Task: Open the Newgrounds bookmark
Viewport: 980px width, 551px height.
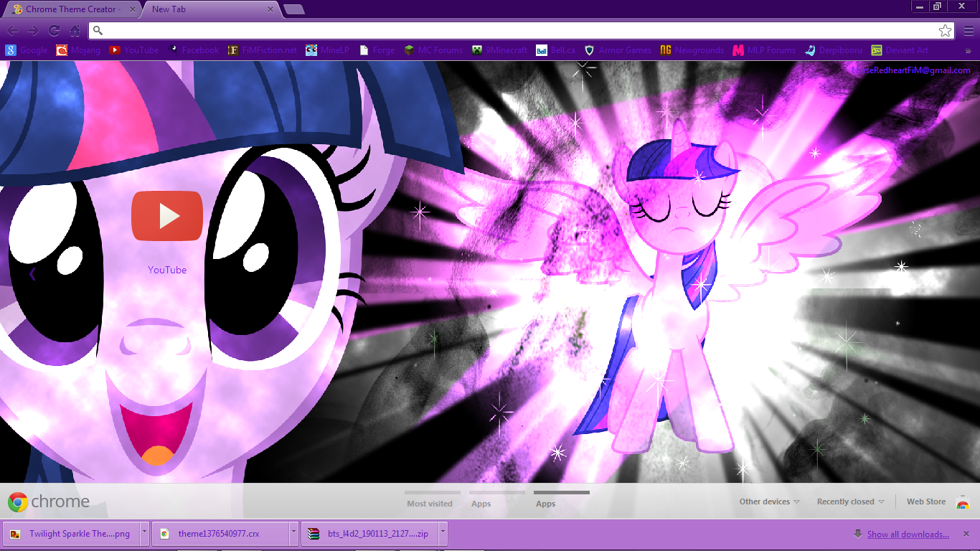Action: pos(692,50)
